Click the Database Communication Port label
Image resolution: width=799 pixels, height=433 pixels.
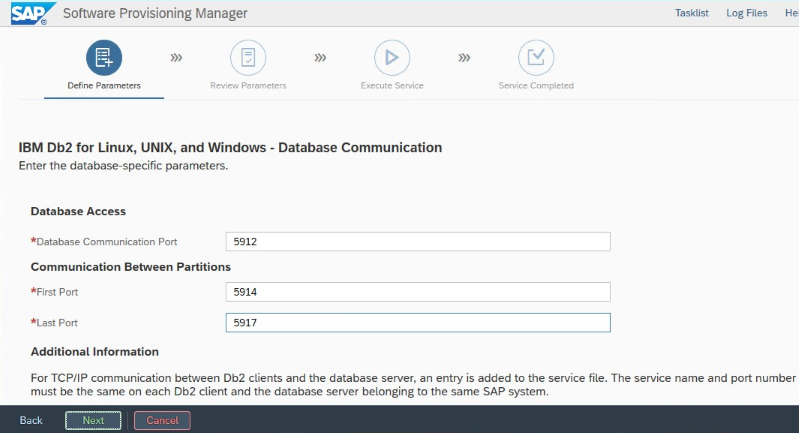pos(106,241)
